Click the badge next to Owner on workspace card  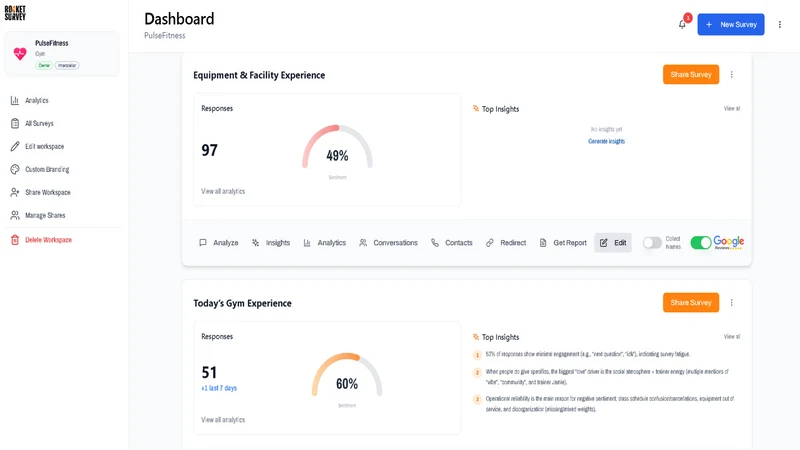click(67, 65)
